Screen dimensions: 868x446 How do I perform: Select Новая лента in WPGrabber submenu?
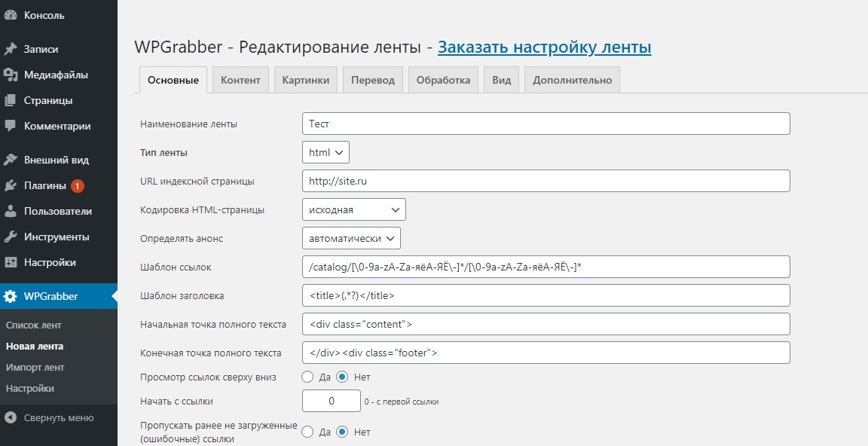click(x=35, y=346)
